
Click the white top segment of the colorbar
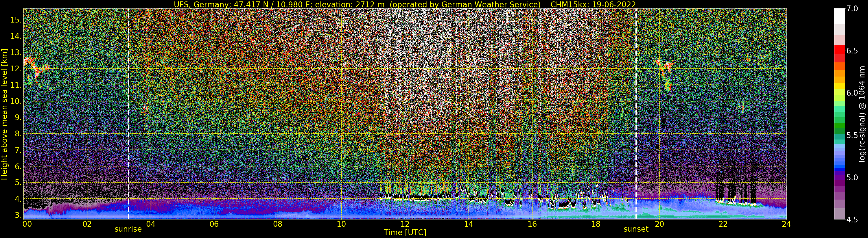click(x=839, y=16)
